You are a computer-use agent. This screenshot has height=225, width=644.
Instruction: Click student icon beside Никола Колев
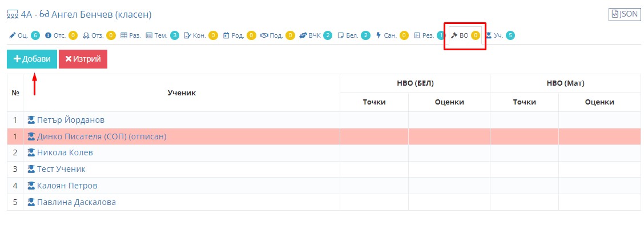(x=31, y=152)
